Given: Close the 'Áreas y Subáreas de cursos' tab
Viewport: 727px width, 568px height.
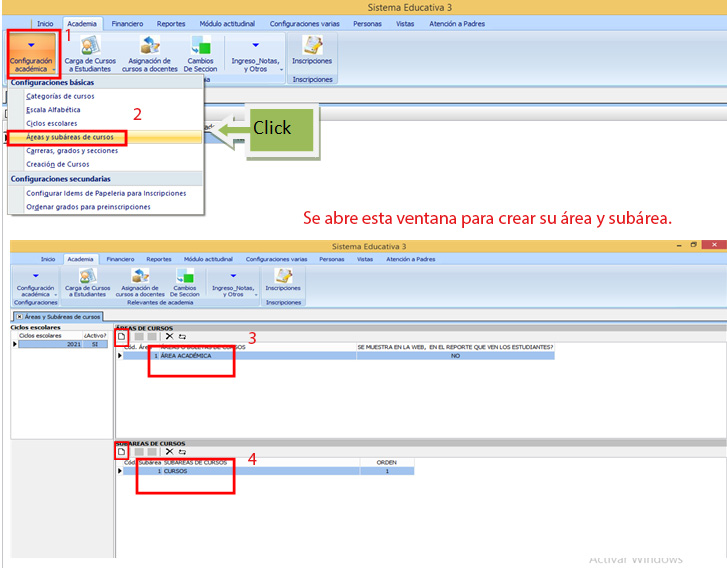Looking at the screenshot, I should [18, 315].
